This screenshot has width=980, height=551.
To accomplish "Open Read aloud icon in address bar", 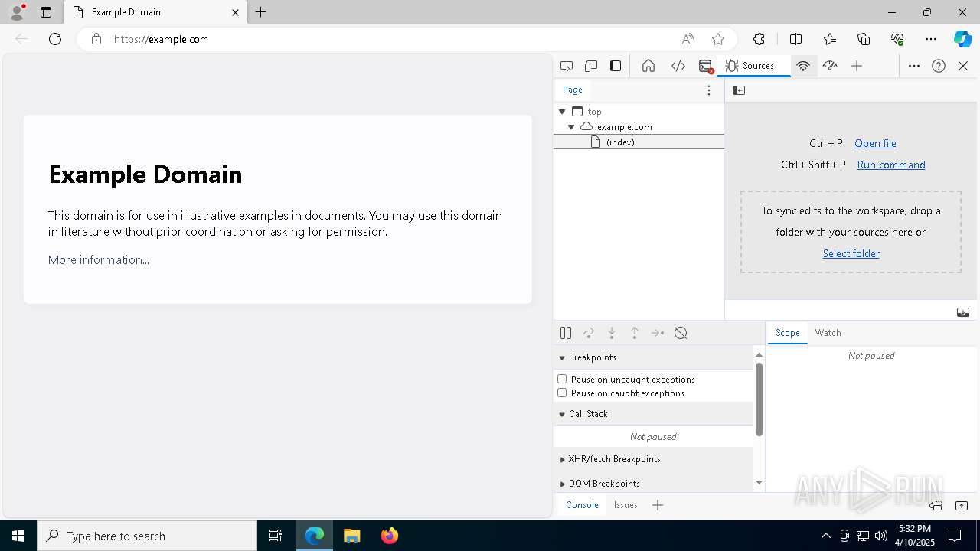I will pyautogui.click(x=688, y=39).
